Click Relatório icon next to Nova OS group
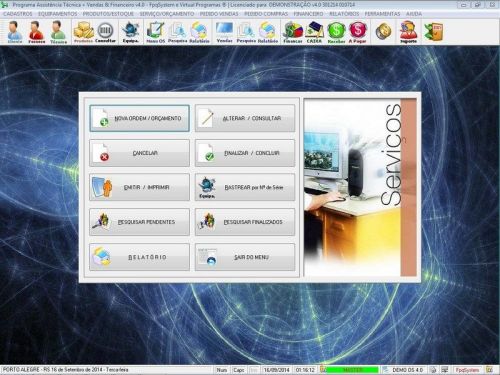The image size is (500, 375). coord(199,32)
